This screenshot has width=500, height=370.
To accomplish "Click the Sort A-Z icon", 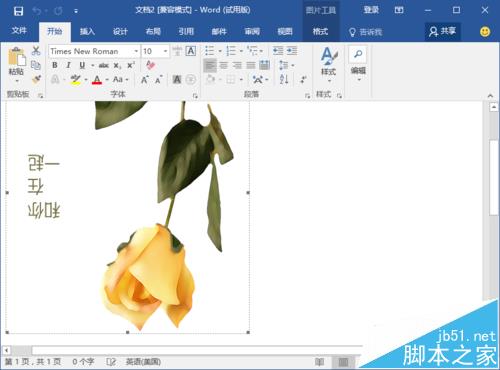I will click(x=284, y=79).
